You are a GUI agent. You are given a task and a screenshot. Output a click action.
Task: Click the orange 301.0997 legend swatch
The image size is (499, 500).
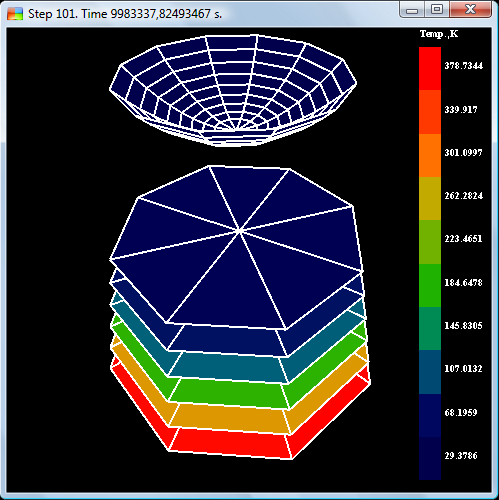(x=430, y=155)
